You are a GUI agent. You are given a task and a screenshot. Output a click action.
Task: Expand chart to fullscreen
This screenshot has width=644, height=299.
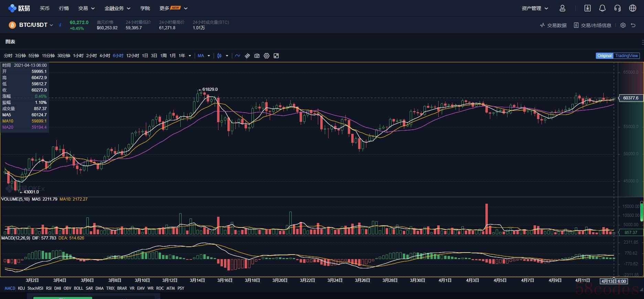pyautogui.click(x=276, y=56)
